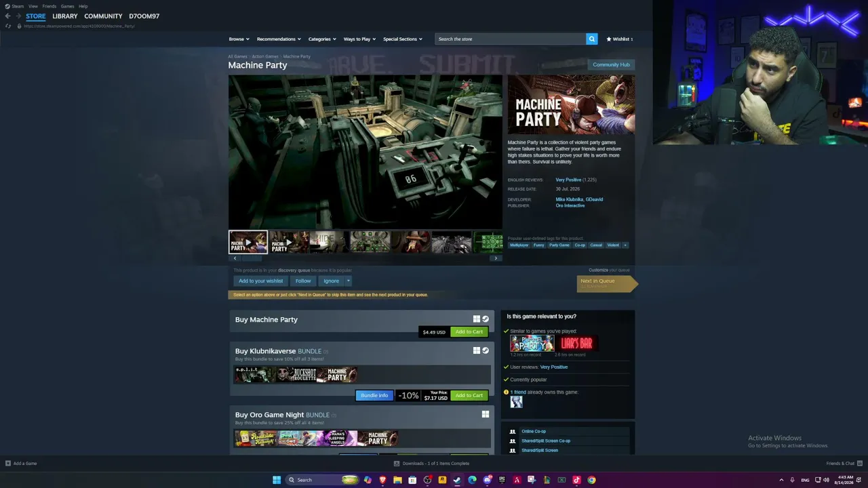868x488 pixels.
Task: Open Windows Start menu
Action: point(277,480)
